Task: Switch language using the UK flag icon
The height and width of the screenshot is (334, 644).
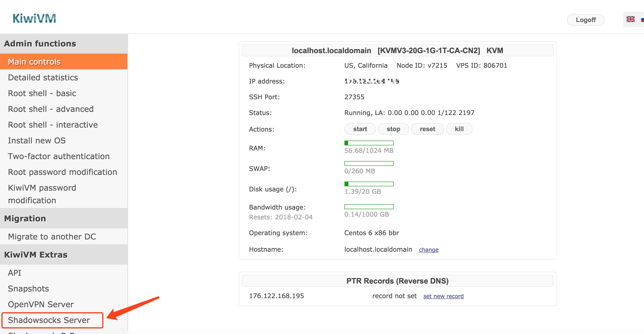Action: coord(630,19)
